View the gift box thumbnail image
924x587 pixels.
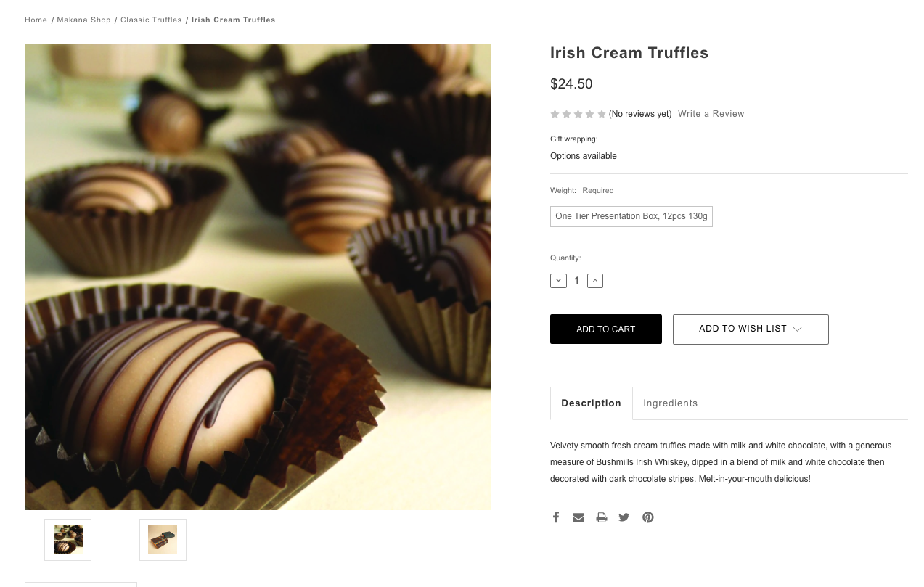pos(163,540)
